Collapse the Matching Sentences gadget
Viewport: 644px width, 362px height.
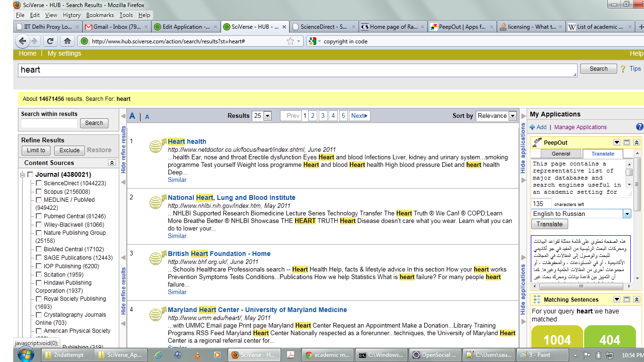point(636,299)
